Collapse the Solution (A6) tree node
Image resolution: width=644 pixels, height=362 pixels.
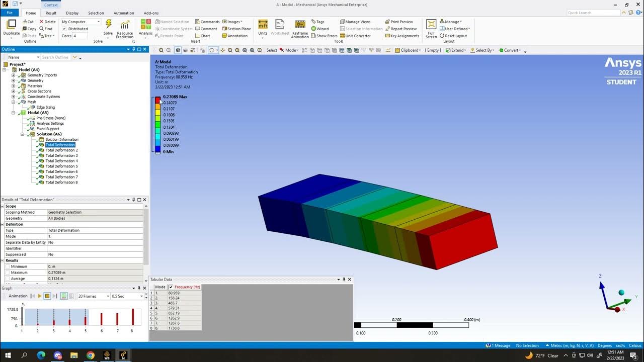(22, 134)
